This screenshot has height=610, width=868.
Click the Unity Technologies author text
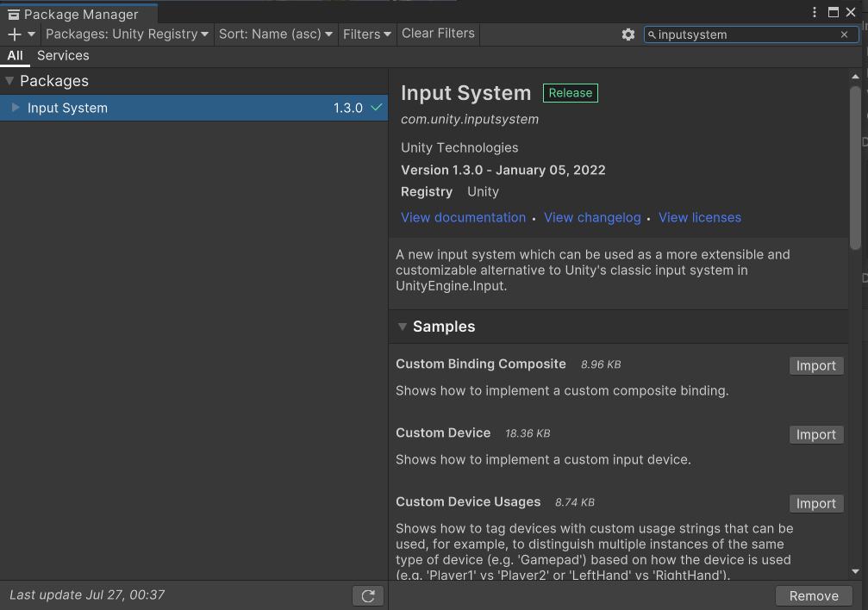click(459, 148)
